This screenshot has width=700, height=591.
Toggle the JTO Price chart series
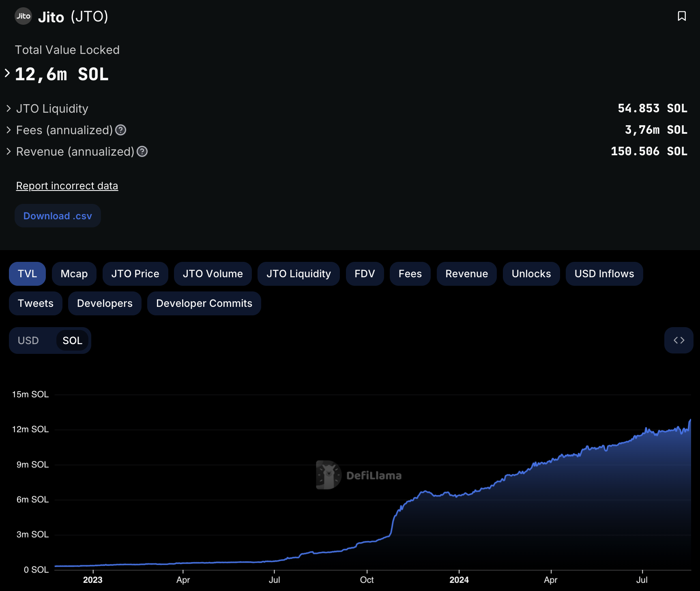coord(135,274)
